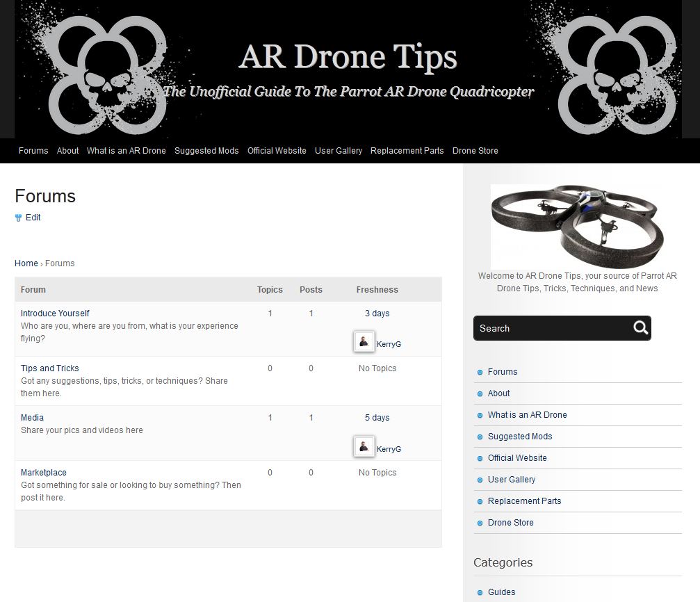
Task: Click the Categories sidebar heading
Action: pos(503,562)
